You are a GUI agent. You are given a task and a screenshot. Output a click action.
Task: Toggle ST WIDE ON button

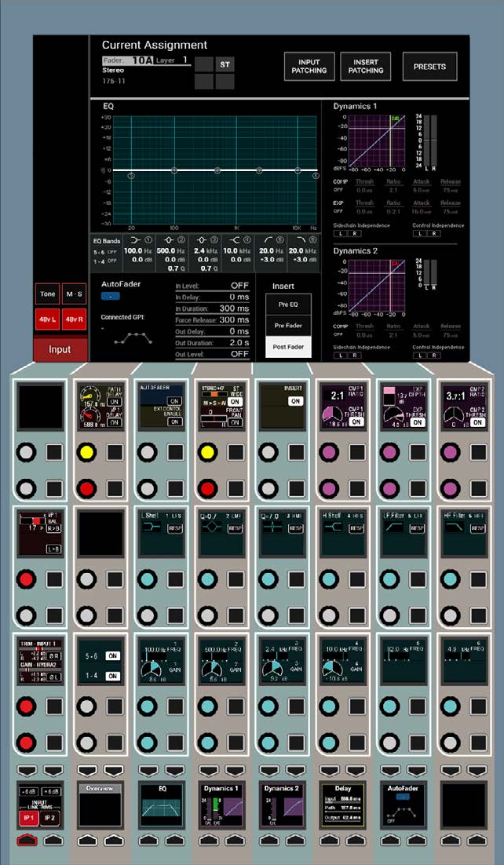(x=236, y=402)
